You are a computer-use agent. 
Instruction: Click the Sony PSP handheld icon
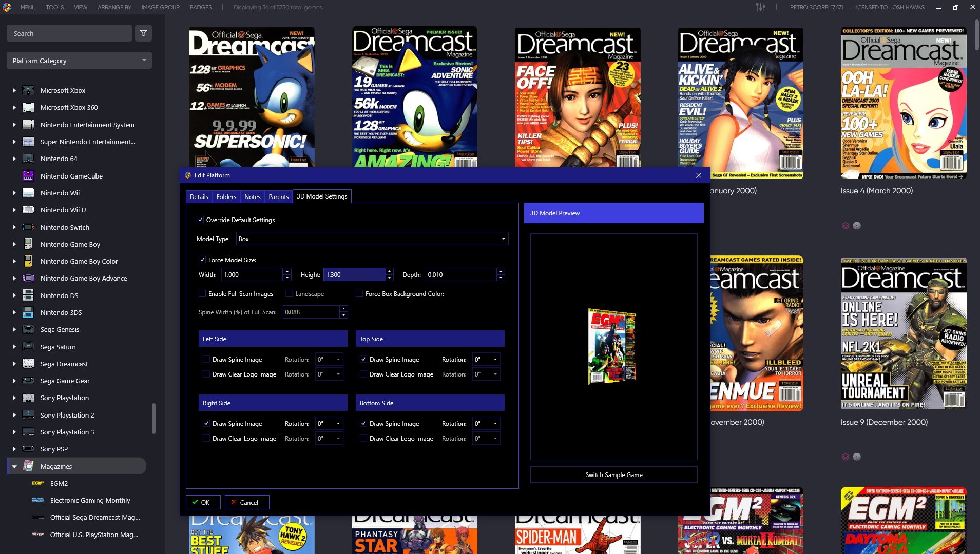[x=28, y=449]
